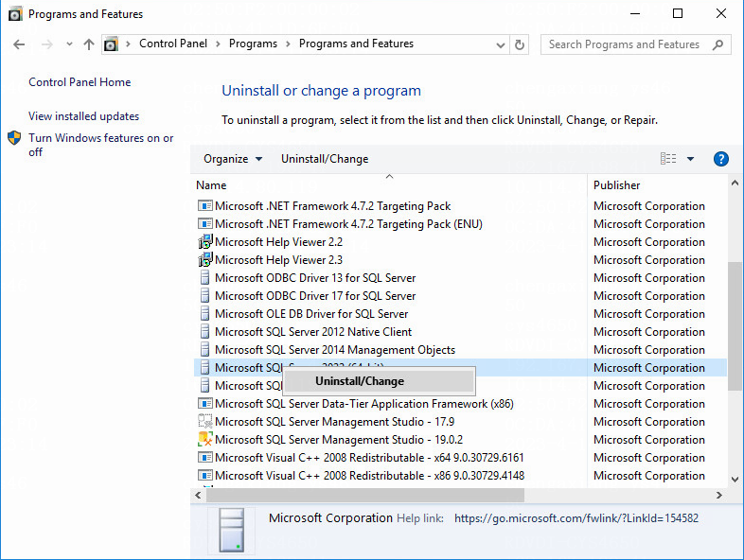The width and height of the screenshot is (744, 560).
Task: Select Microsoft OLE DB Driver for SQL Server
Action: coord(311,314)
